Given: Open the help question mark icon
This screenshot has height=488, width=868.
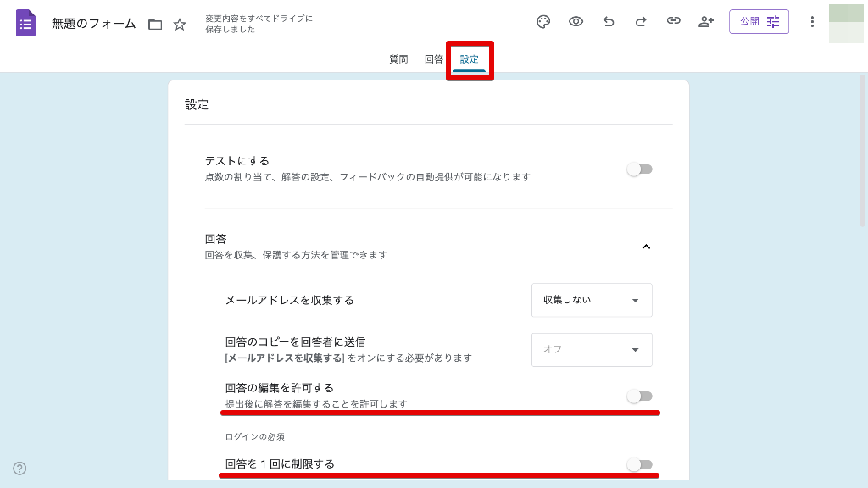Looking at the screenshot, I should 19,469.
